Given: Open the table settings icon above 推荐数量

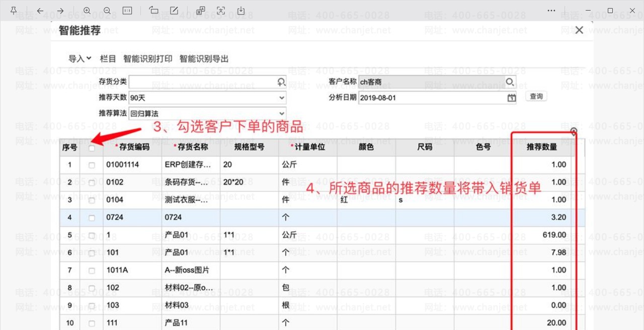Looking at the screenshot, I should pyautogui.click(x=574, y=132).
